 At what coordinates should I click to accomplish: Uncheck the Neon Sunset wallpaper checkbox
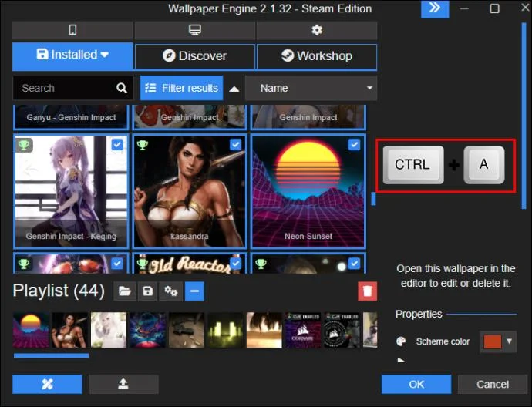[354, 145]
